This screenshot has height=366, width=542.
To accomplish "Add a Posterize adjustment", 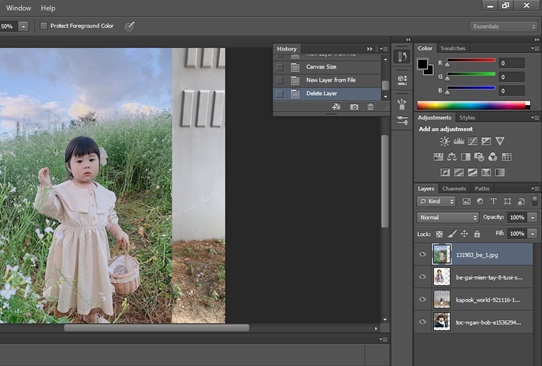I will coord(459,172).
